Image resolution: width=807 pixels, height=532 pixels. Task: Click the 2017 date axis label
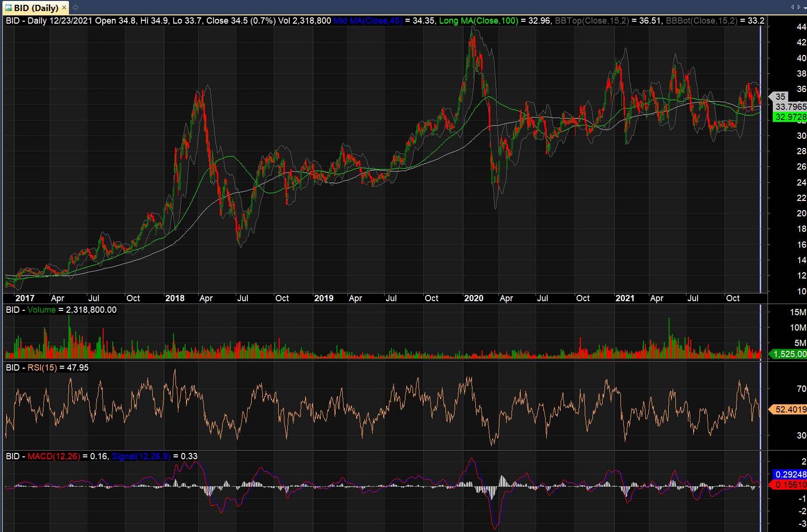[x=25, y=298]
